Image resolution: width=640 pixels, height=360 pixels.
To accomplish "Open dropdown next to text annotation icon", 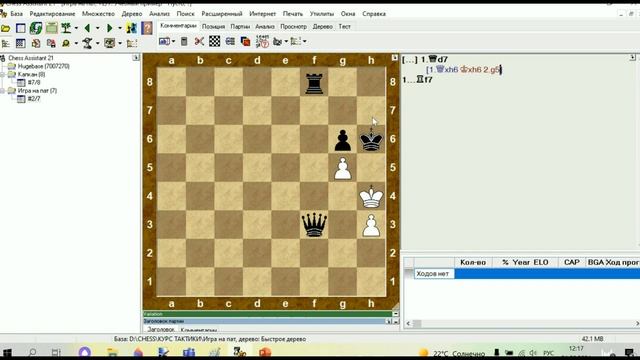I will (173, 41).
